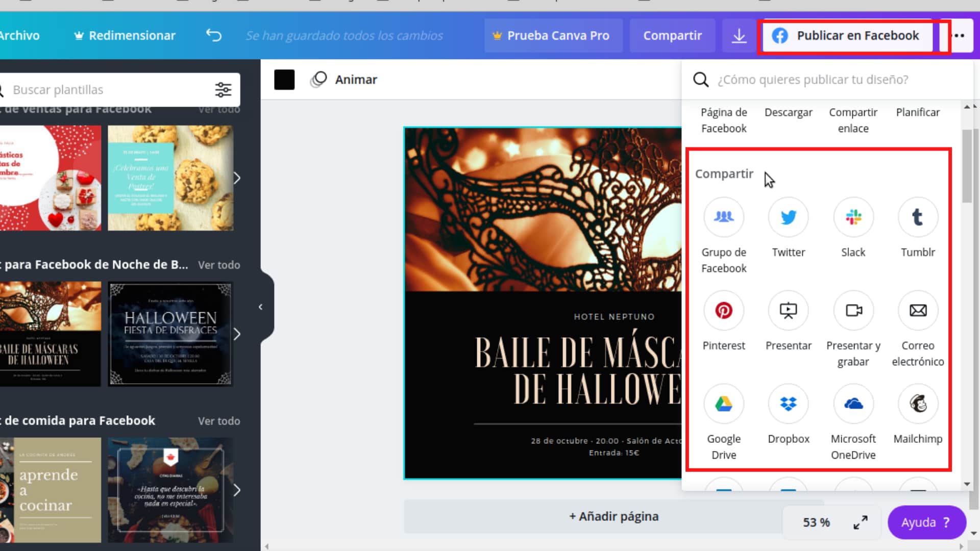This screenshot has width=980, height=551.
Task: Click Prueba Canva Pro button
Action: pyautogui.click(x=553, y=36)
